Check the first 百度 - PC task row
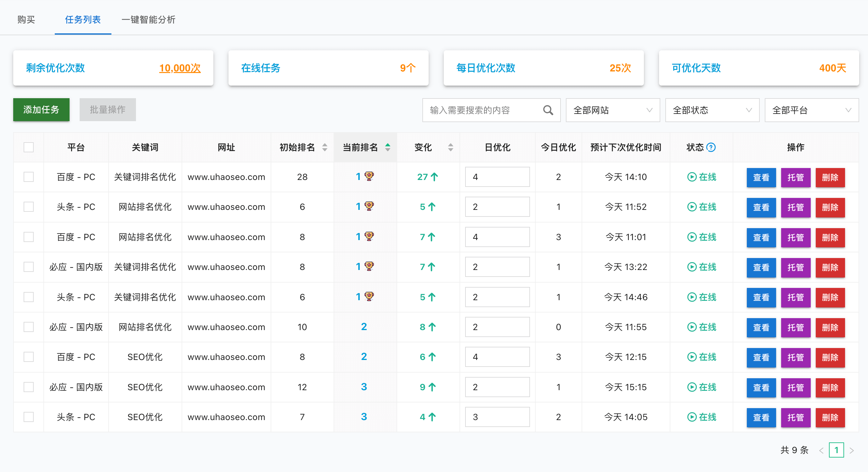The image size is (868, 472). click(x=29, y=177)
